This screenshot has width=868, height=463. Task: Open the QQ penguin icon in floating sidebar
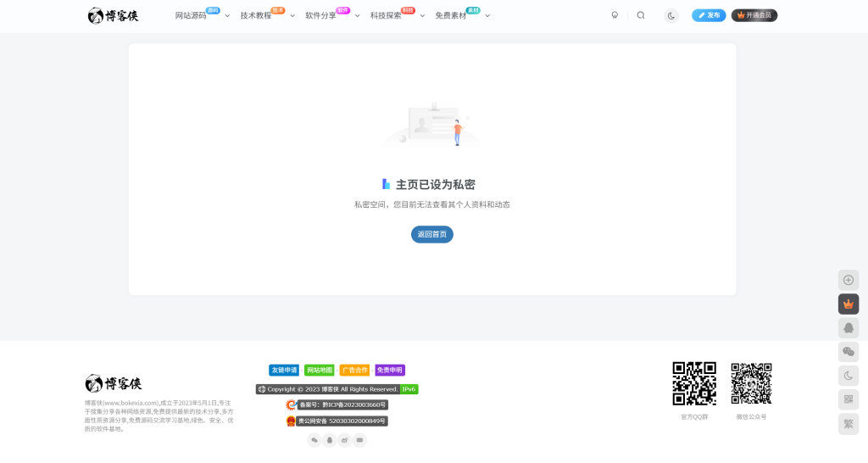click(x=849, y=328)
